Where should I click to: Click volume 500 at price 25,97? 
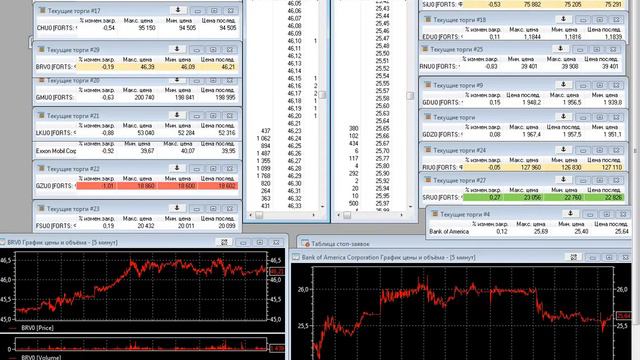[x=353, y=203]
